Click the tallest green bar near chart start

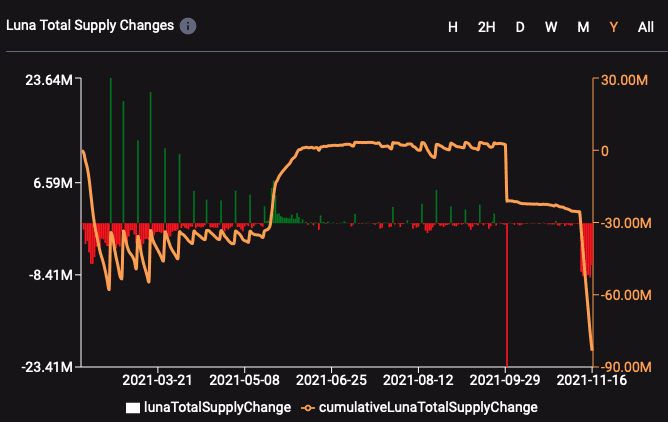tap(110, 150)
